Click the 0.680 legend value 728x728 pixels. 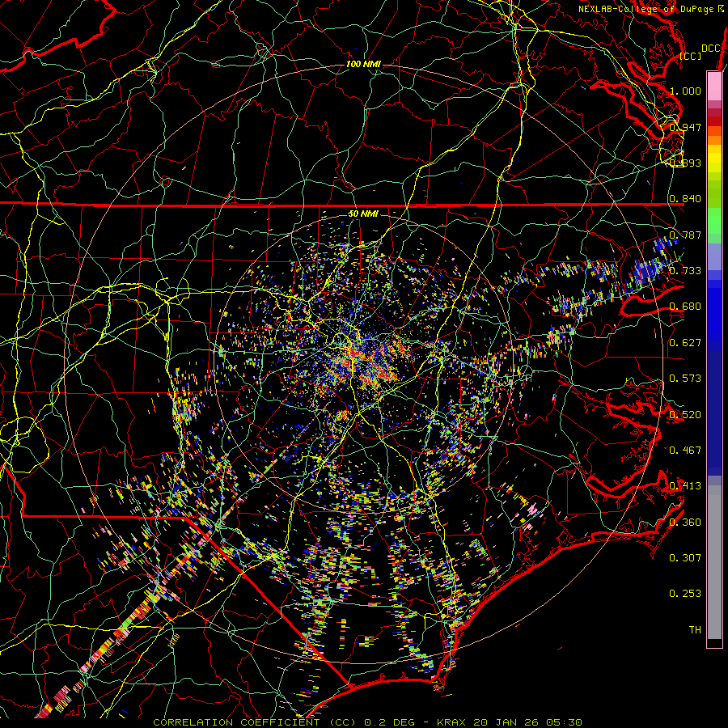click(x=685, y=307)
